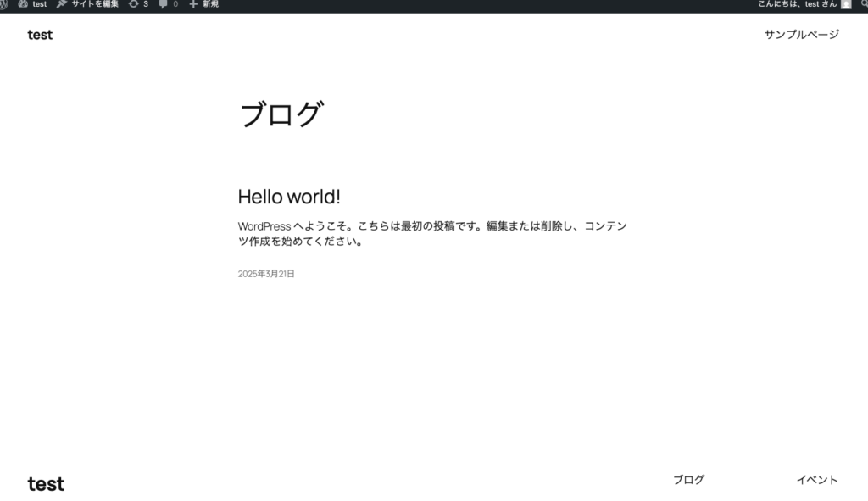Click the test site name in admin bar
Image resolution: width=868 pixels, height=501 pixels.
(x=40, y=4)
